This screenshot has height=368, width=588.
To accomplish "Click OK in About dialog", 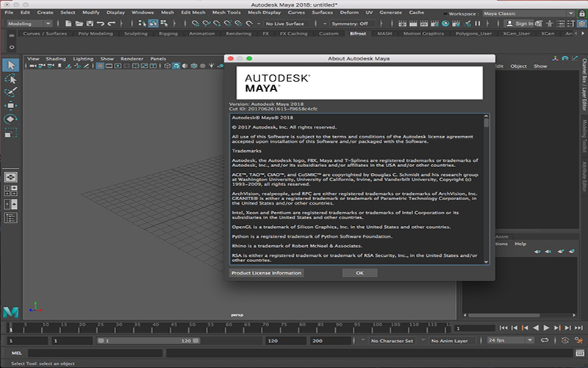I will coord(359,273).
